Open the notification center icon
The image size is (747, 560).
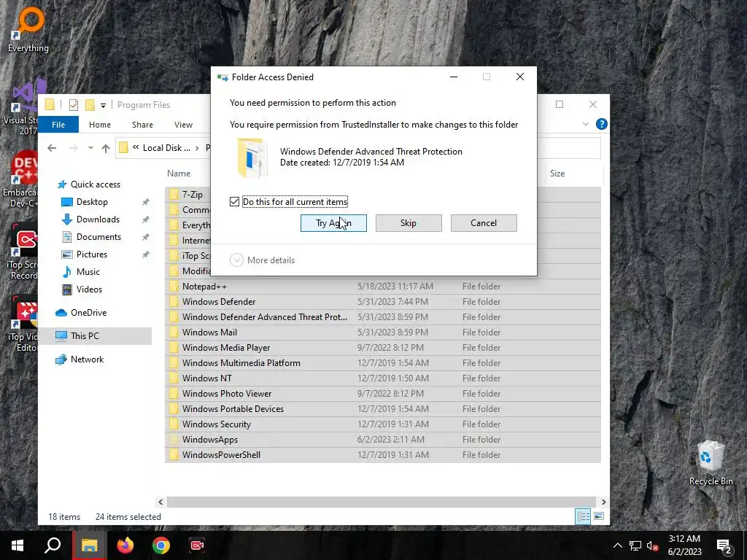pos(724,546)
